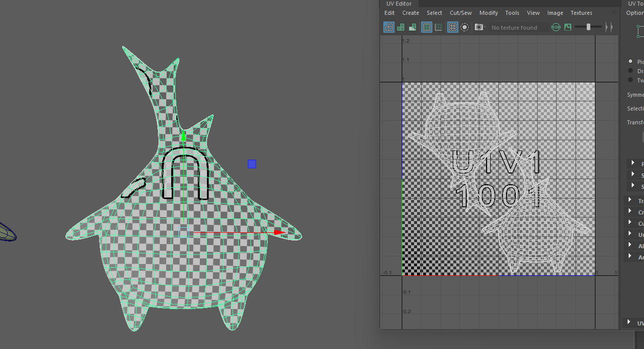Open the Textures menu

(x=581, y=13)
